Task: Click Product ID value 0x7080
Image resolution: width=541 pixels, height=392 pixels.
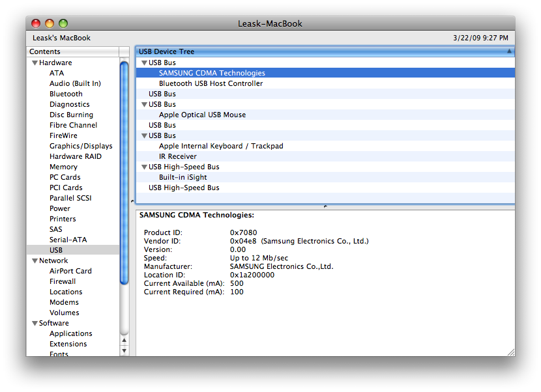Action: (x=244, y=232)
